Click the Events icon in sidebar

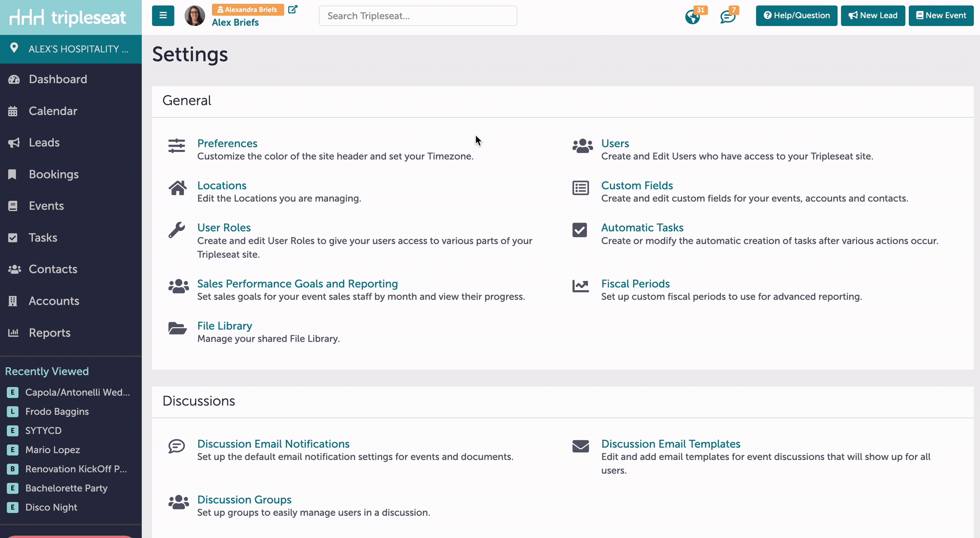13,206
